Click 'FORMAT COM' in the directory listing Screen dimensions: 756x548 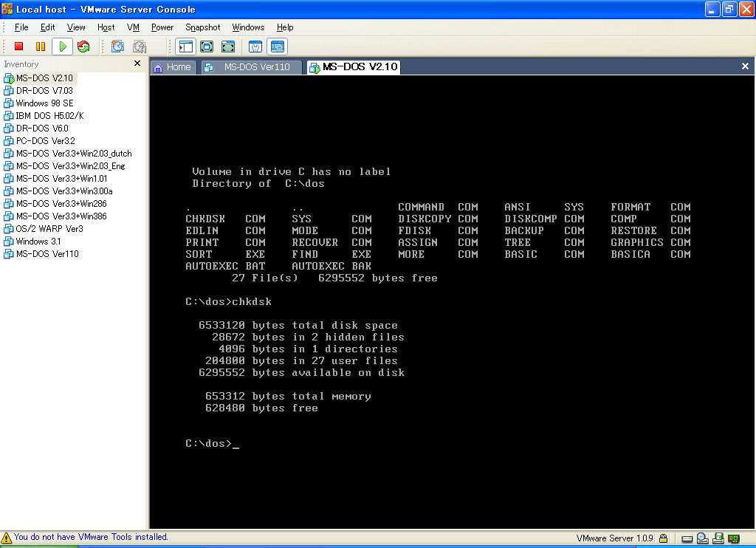(650, 207)
